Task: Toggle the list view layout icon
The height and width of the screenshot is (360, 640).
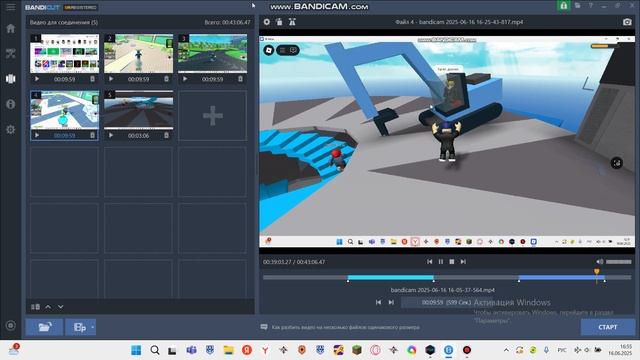Action: [36, 307]
